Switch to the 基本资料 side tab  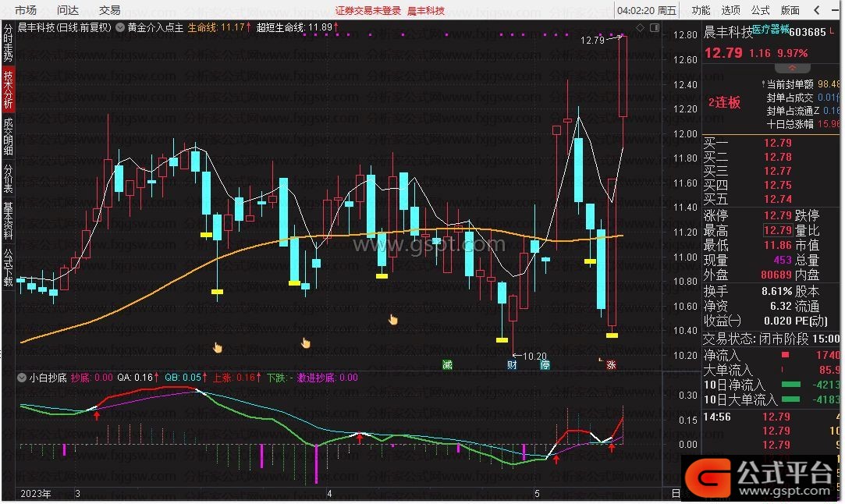[x=8, y=221]
